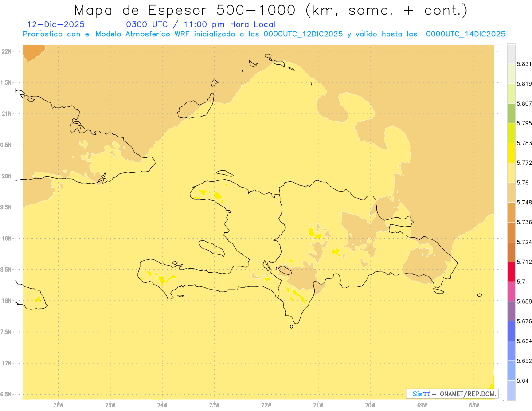Click the colorbar value 5.772
The image size is (532, 411).
524,163
